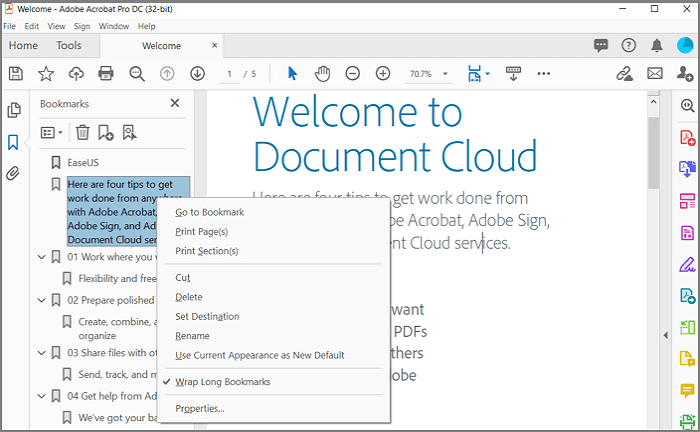Open the Fill & Sign pen tool
Image resolution: width=700 pixels, height=432 pixels.
point(688,265)
